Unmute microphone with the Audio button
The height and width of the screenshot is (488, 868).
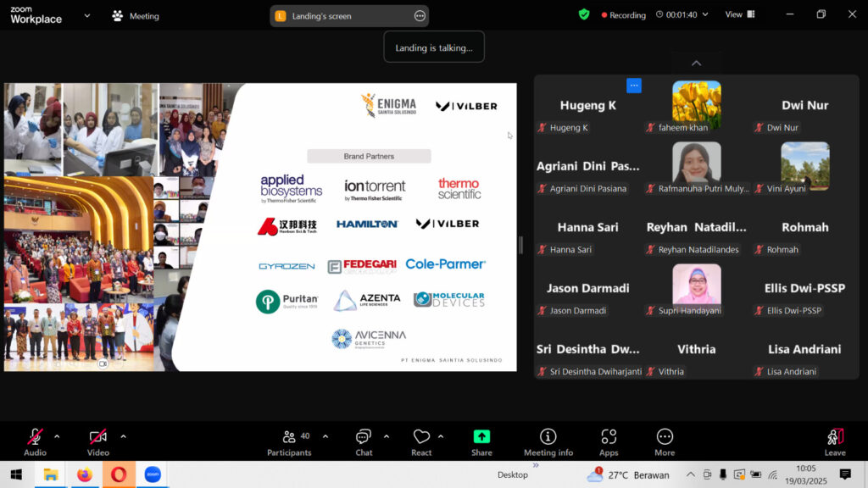pos(35,442)
